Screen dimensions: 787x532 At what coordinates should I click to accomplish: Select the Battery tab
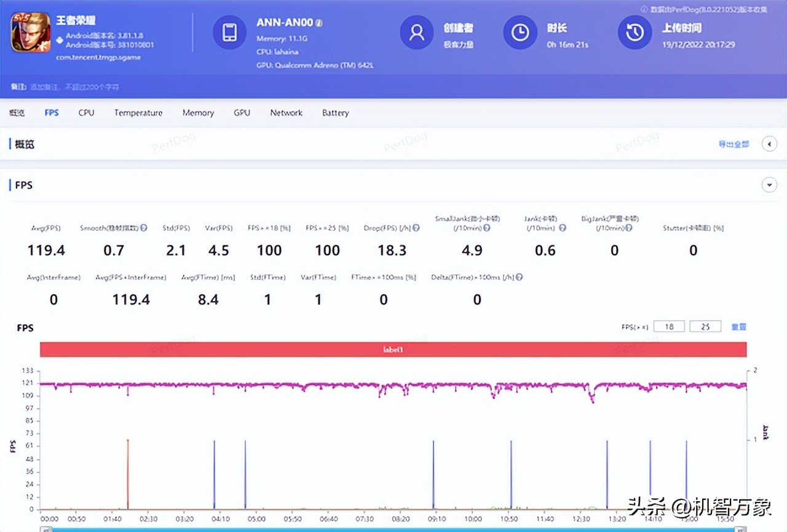pos(335,113)
